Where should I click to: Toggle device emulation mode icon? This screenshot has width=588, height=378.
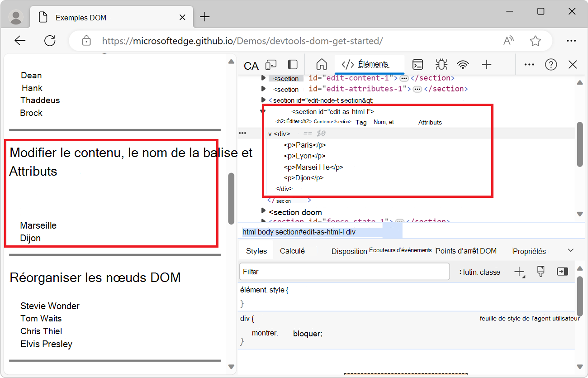click(x=270, y=64)
